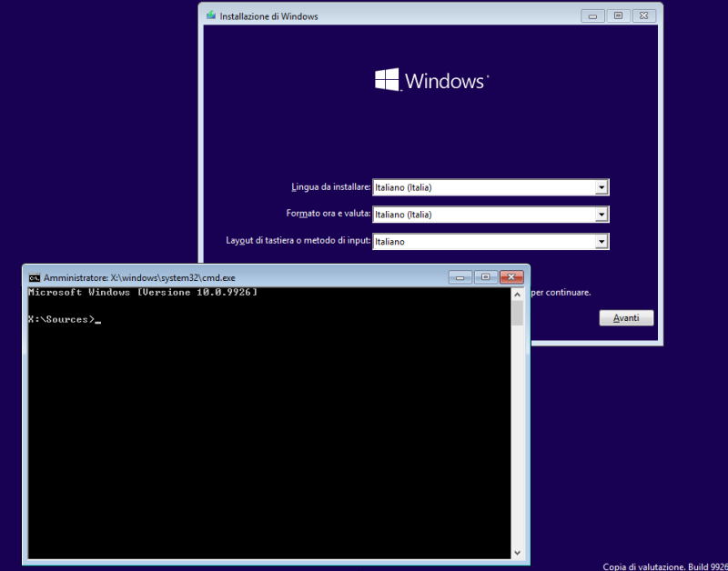Click the 'per continuare.' text in setup

(561, 293)
